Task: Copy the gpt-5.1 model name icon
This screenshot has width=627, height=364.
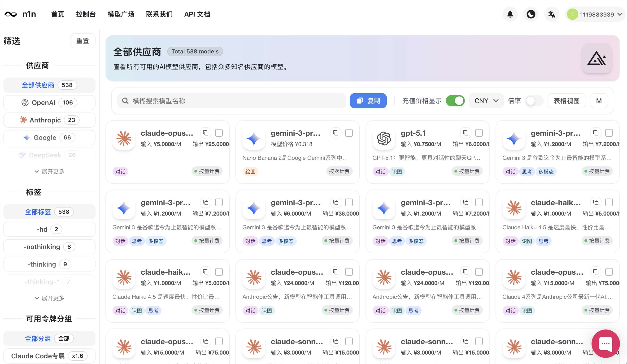Action: 466,133
